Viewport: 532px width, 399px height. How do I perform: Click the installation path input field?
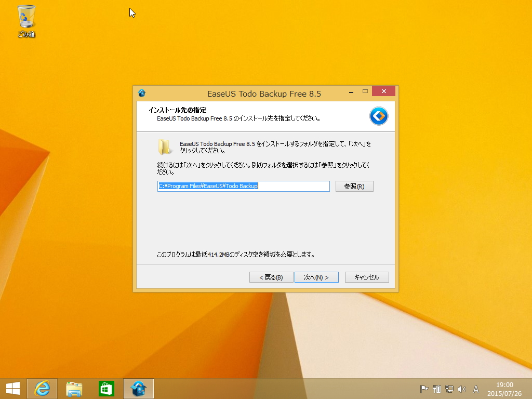[243, 186]
